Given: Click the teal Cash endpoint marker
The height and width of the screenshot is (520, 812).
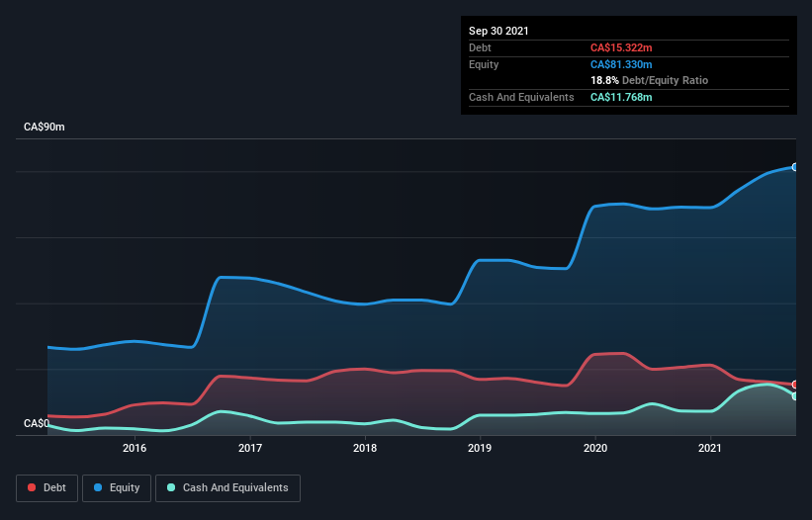Looking at the screenshot, I should coord(795,396).
